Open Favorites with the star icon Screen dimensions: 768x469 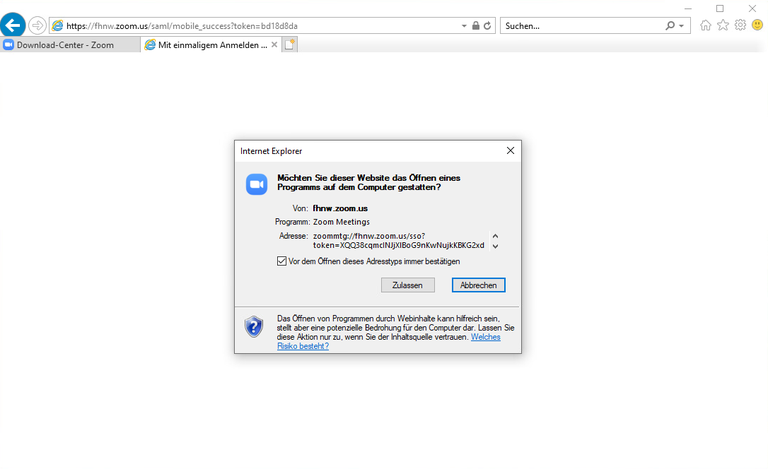(x=723, y=25)
